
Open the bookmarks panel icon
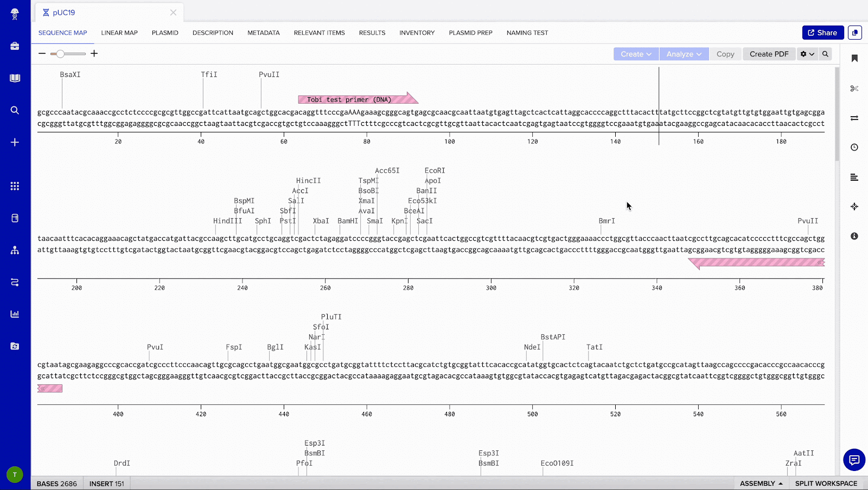(x=854, y=58)
